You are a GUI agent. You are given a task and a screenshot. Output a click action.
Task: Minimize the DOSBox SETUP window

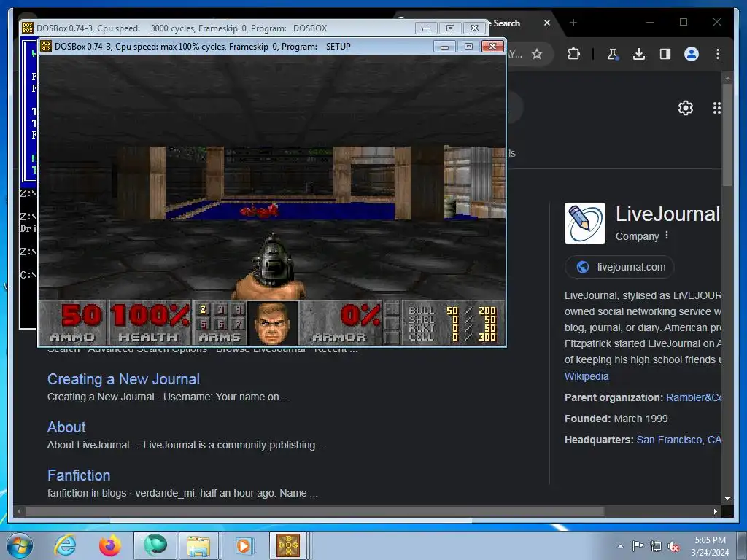click(x=444, y=47)
